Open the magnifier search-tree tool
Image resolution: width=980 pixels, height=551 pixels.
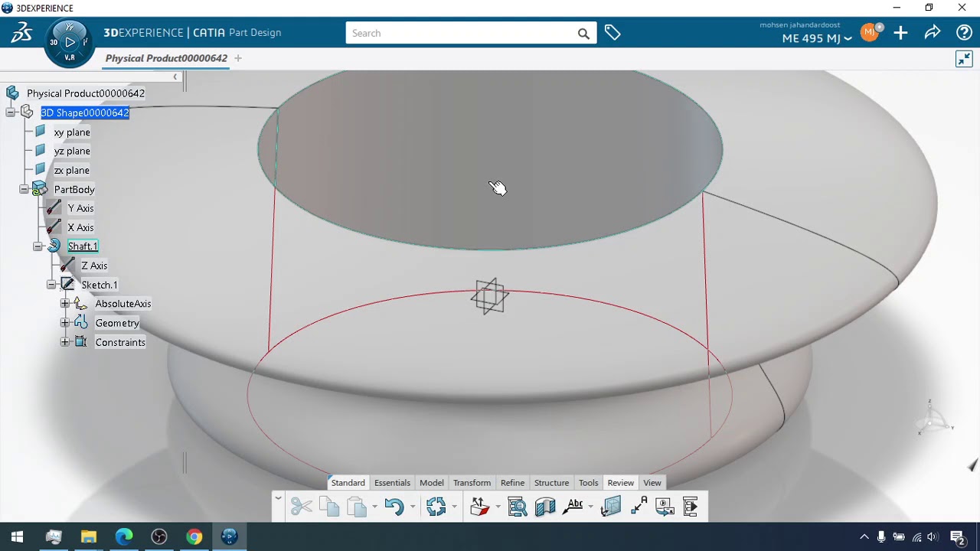pos(518,507)
